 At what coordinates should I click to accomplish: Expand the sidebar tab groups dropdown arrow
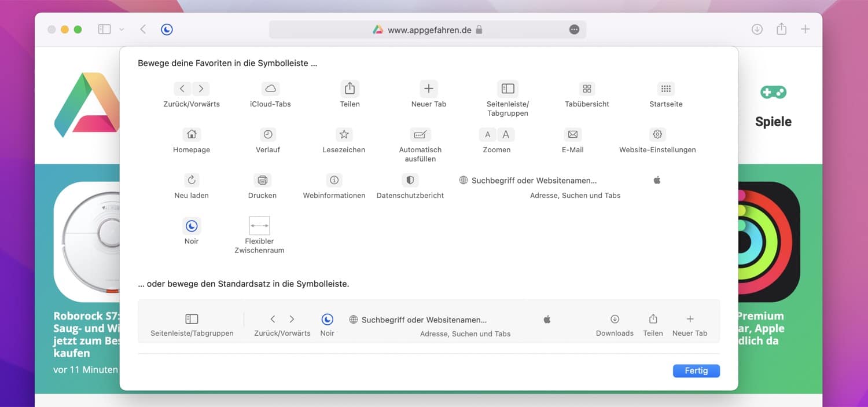click(122, 30)
